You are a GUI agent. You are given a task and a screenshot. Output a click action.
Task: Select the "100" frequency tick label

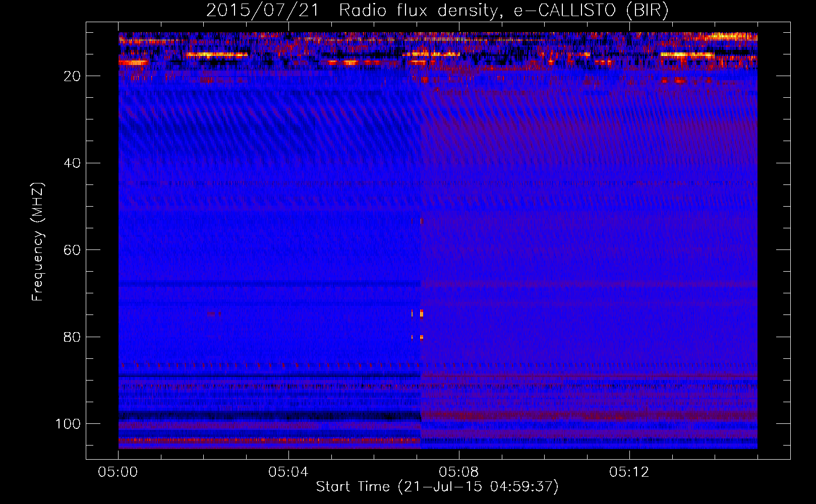(x=68, y=424)
